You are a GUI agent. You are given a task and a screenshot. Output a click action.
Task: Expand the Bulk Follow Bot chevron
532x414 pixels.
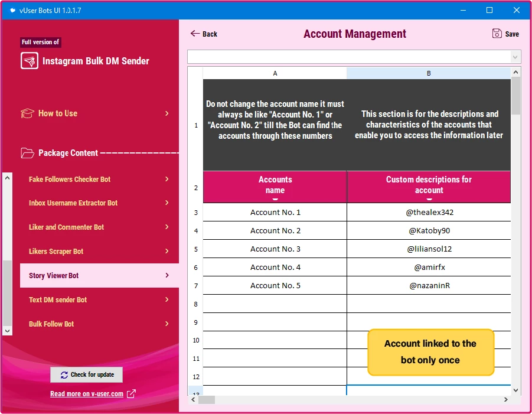point(167,324)
